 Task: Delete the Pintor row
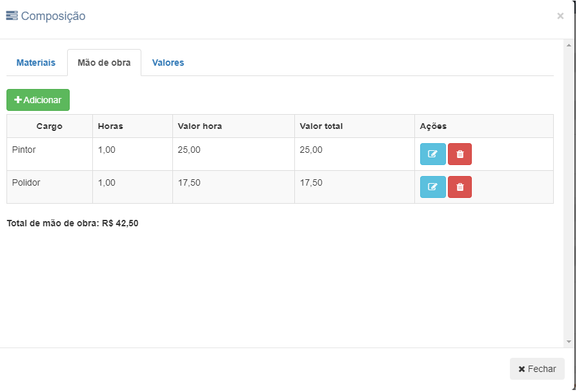(x=460, y=154)
